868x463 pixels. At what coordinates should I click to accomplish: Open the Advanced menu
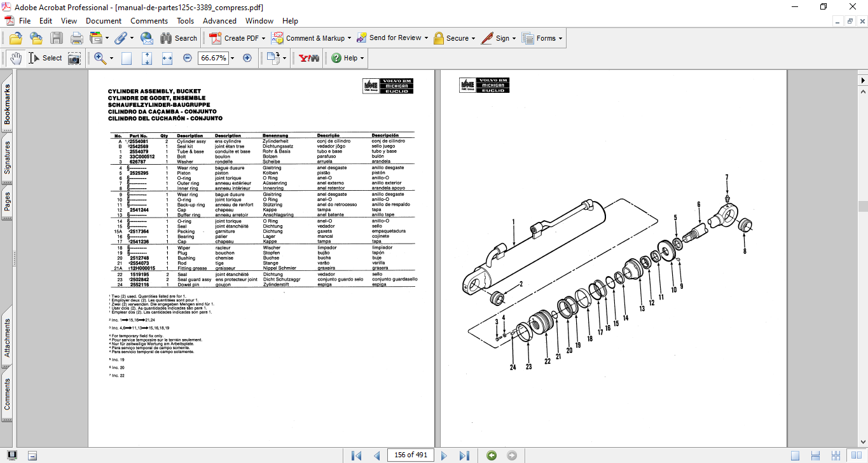pos(219,21)
